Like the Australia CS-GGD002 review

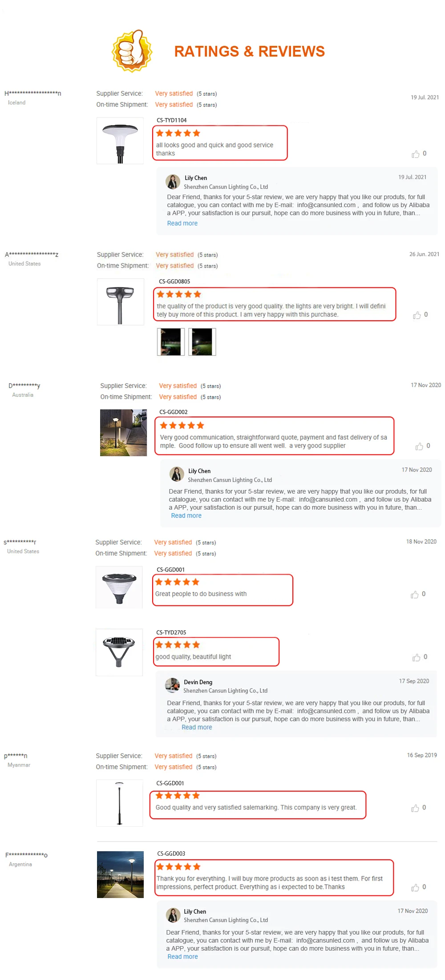[419, 446]
